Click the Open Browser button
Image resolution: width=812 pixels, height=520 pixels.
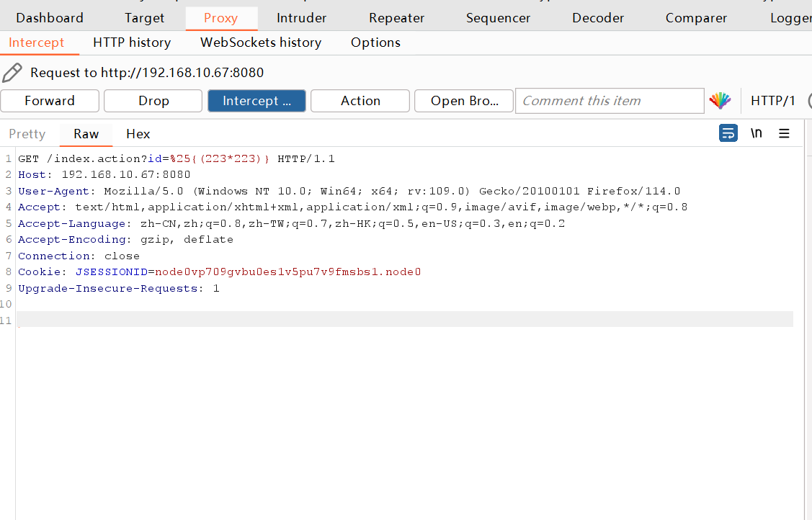click(x=464, y=101)
